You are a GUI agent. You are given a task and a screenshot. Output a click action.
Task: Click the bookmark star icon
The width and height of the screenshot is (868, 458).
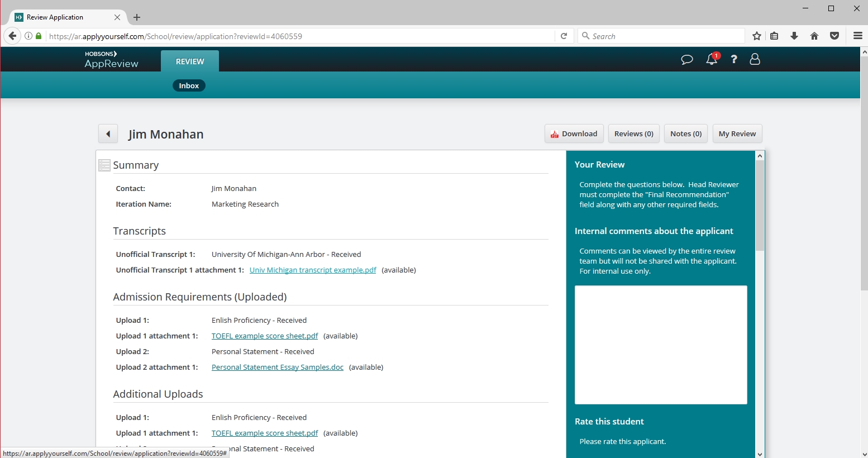(x=757, y=36)
